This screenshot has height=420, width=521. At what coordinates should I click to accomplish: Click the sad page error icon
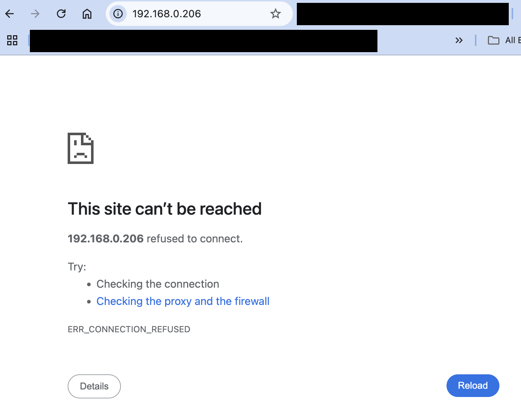pyautogui.click(x=81, y=148)
